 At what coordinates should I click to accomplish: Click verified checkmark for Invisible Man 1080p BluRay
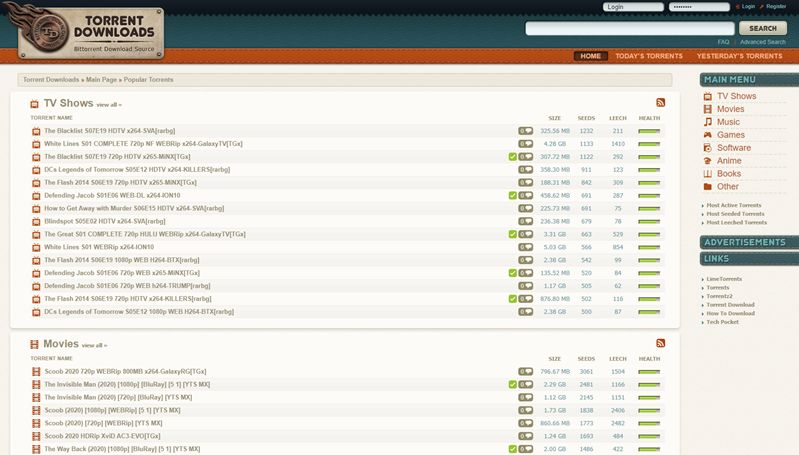[513, 384]
